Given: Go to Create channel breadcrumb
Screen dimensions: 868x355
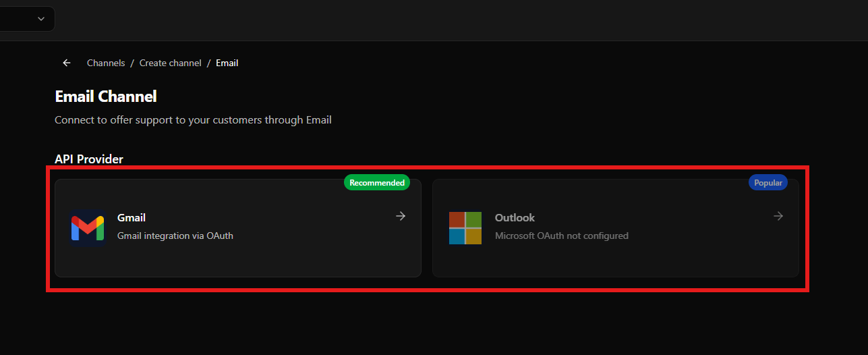Looking at the screenshot, I should tap(171, 63).
